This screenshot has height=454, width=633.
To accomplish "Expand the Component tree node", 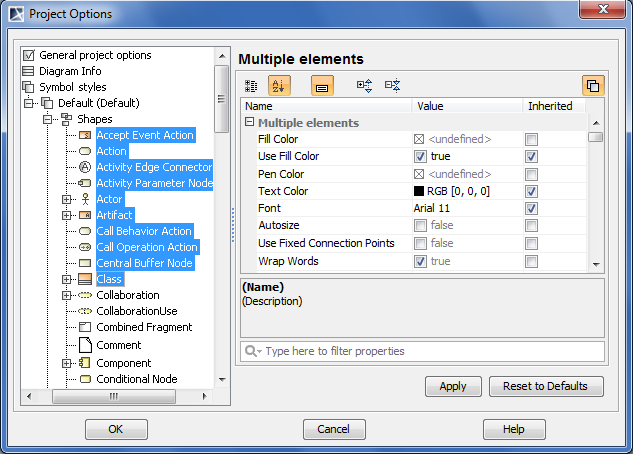I will click(67, 363).
